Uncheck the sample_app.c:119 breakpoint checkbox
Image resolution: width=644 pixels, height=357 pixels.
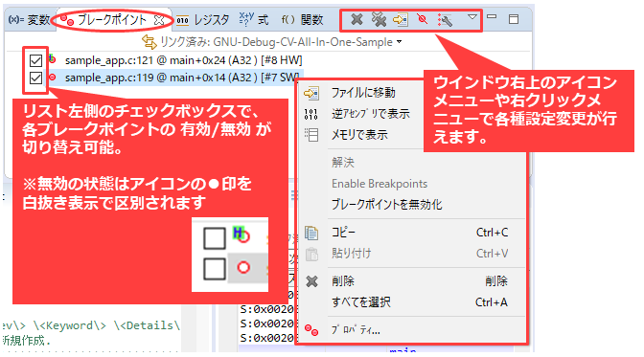point(35,78)
